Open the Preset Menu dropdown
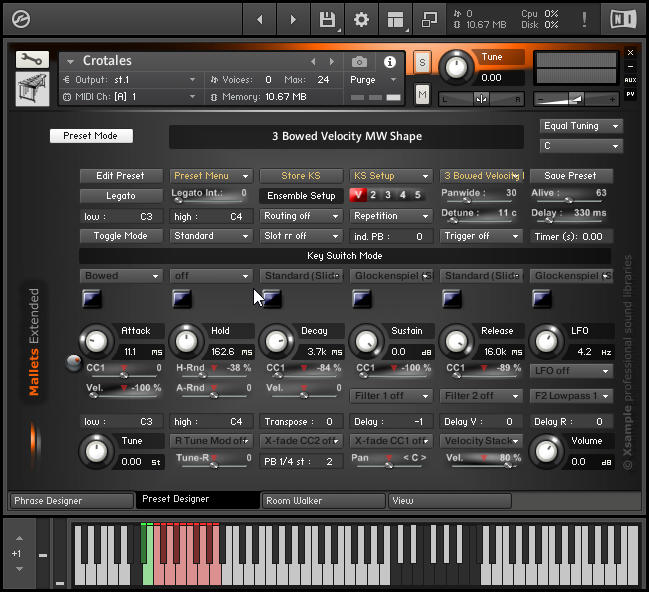 pyautogui.click(x=211, y=176)
